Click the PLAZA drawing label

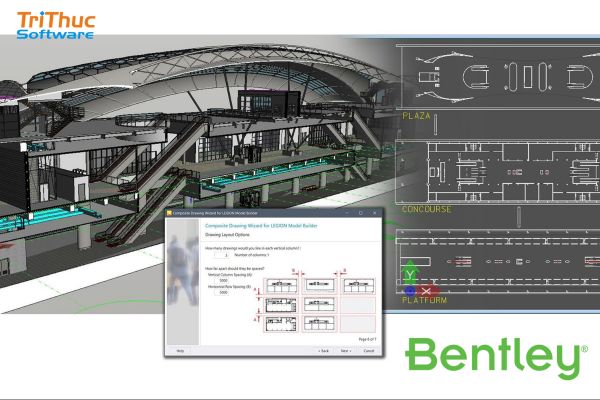point(416,116)
